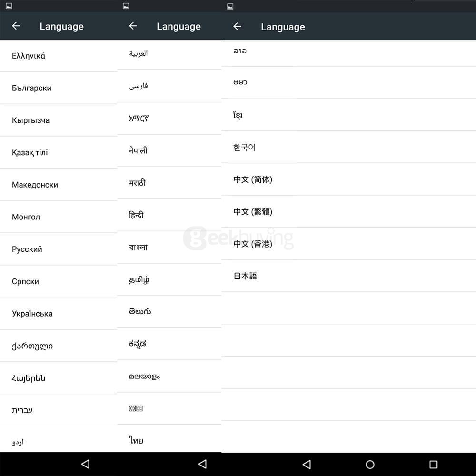Tap back arrow in the rightmost Language header

[x=238, y=27]
